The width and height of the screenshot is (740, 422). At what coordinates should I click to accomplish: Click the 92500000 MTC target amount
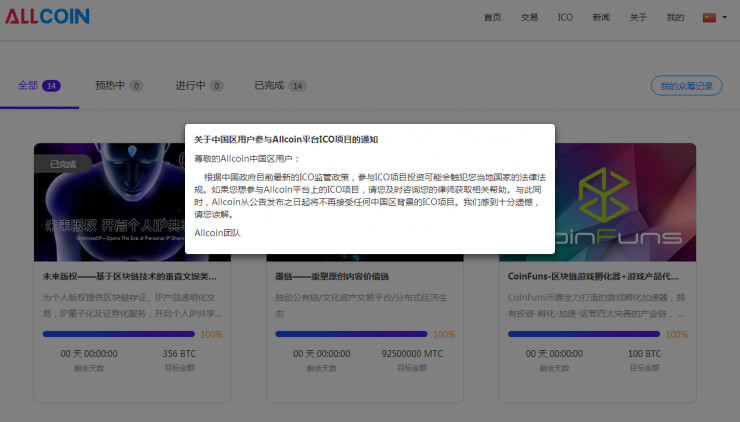[412, 354]
